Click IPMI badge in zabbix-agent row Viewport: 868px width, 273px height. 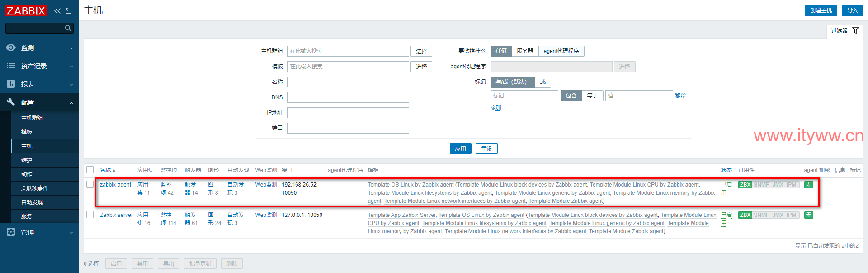tap(792, 185)
